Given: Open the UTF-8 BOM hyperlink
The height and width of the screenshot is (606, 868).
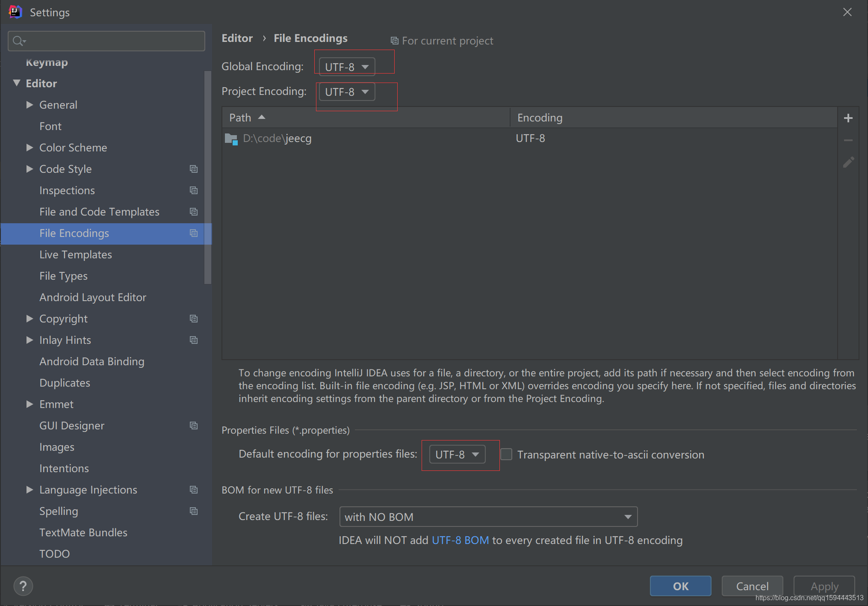Looking at the screenshot, I should pyautogui.click(x=460, y=540).
